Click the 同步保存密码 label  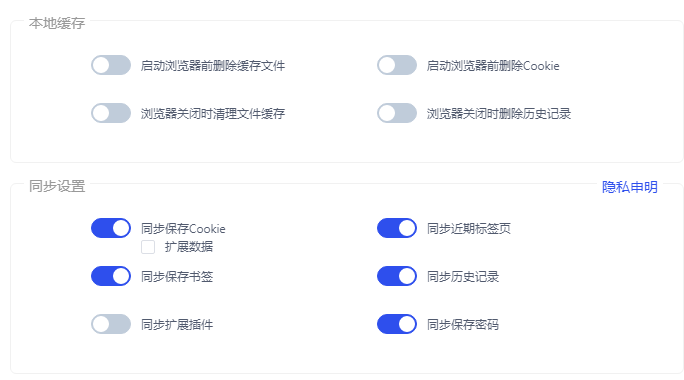tap(463, 325)
